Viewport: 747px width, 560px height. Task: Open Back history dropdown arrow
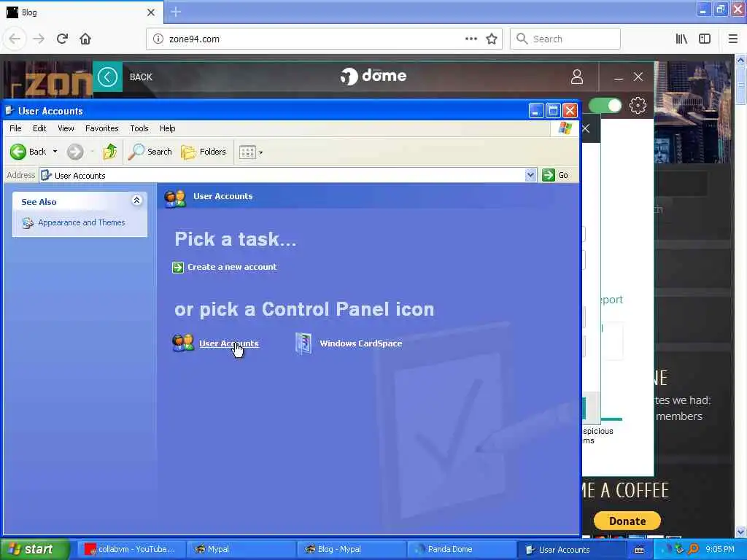pyautogui.click(x=55, y=152)
